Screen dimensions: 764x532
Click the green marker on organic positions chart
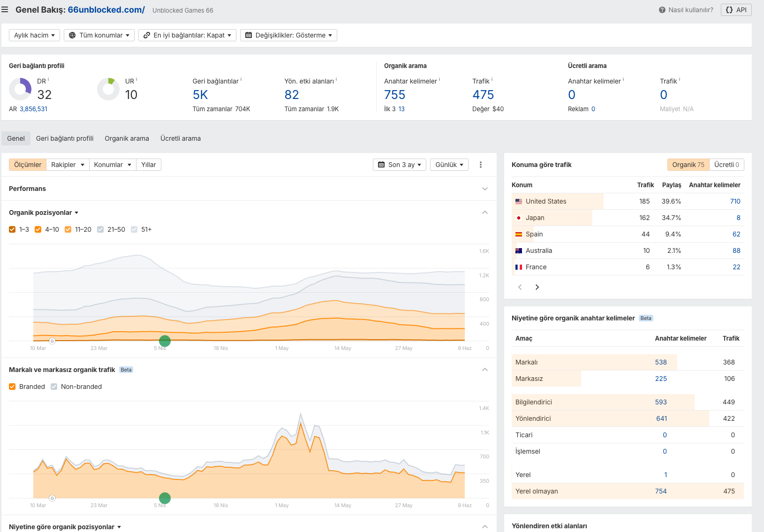(165, 341)
